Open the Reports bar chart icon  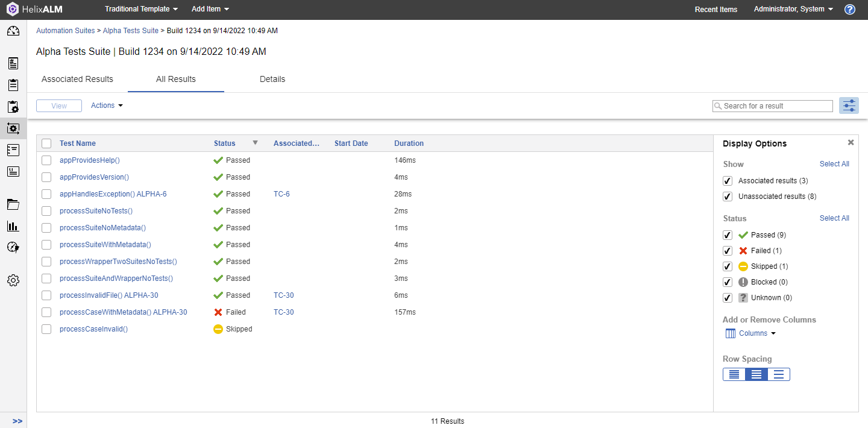13,226
